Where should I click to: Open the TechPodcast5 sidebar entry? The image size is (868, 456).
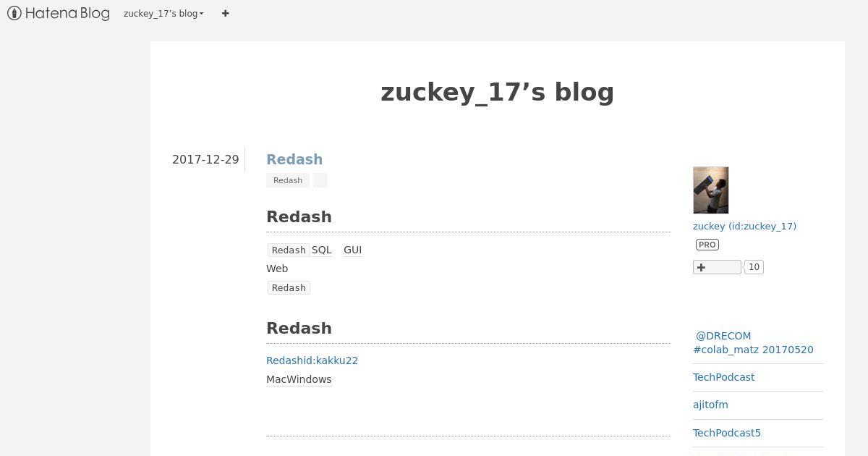727,433
